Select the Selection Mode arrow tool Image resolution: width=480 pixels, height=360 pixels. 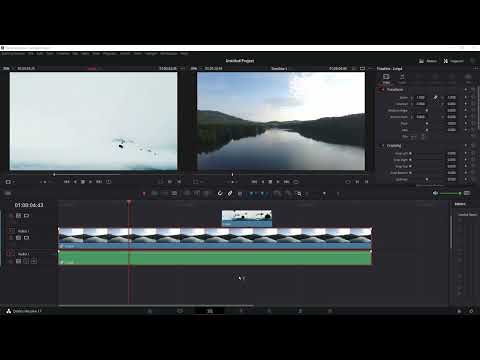pyautogui.click(x=144, y=194)
